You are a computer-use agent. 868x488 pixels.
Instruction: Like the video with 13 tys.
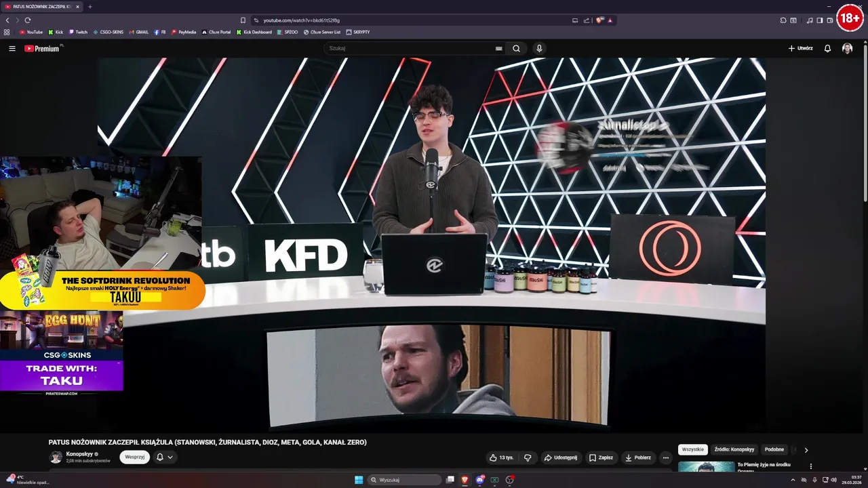501,457
